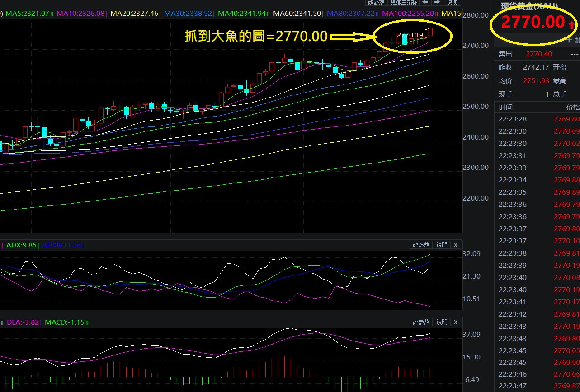Click the red up arrow next to 2770.00
The image size is (580, 392).
pos(572,24)
